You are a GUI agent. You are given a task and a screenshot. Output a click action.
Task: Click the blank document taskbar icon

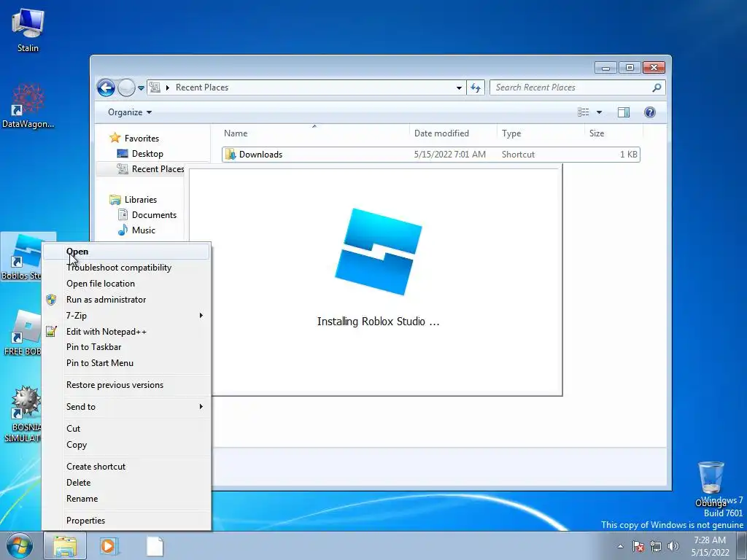(x=155, y=546)
